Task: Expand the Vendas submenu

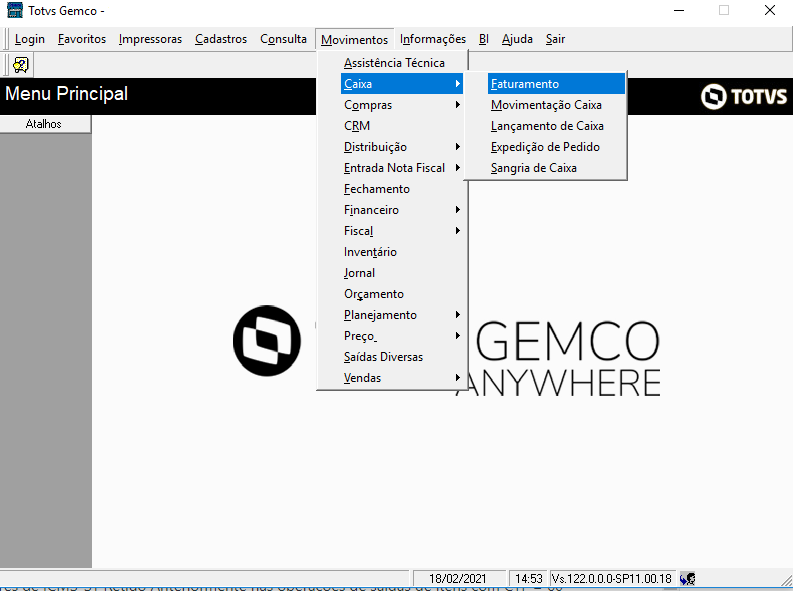Action: [402, 378]
